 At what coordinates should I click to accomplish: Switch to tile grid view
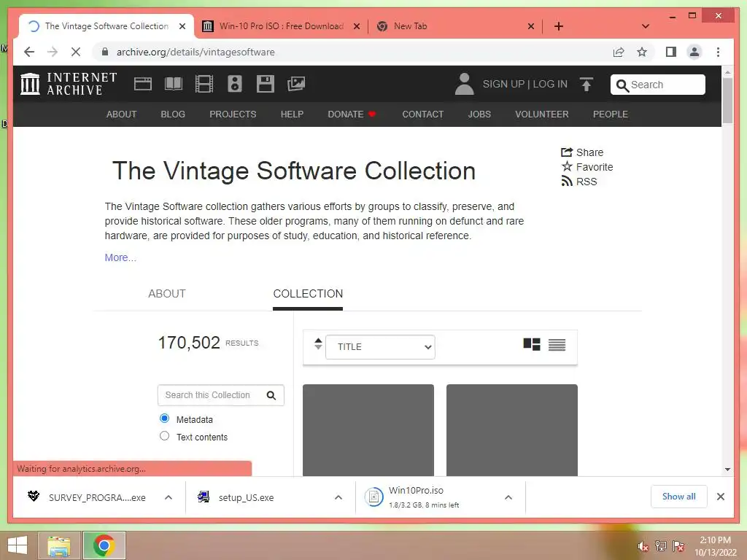(x=531, y=344)
